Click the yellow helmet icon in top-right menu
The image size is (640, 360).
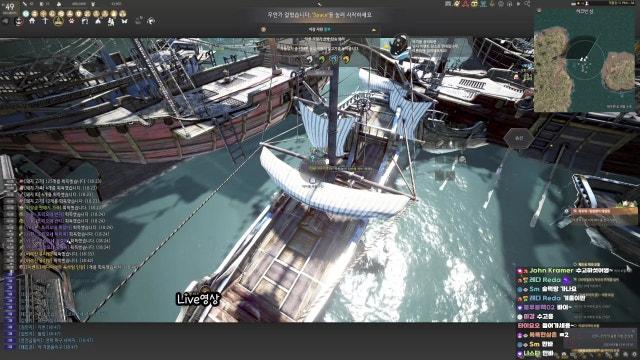click(474, 4)
